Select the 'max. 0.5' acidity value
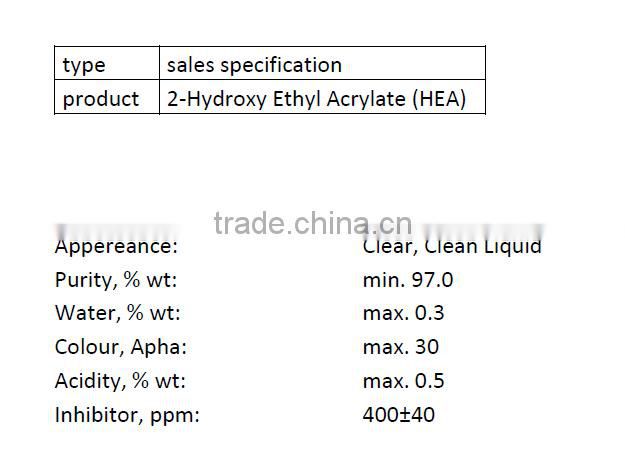Screen dimensions: 625x468 click(x=404, y=381)
